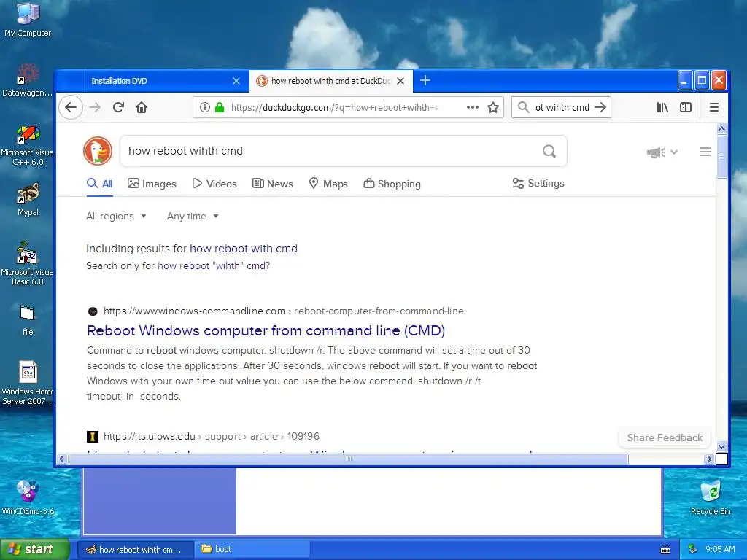Open the browser hamburger menu
Screen dimensions: 747x560
tap(713, 107)
